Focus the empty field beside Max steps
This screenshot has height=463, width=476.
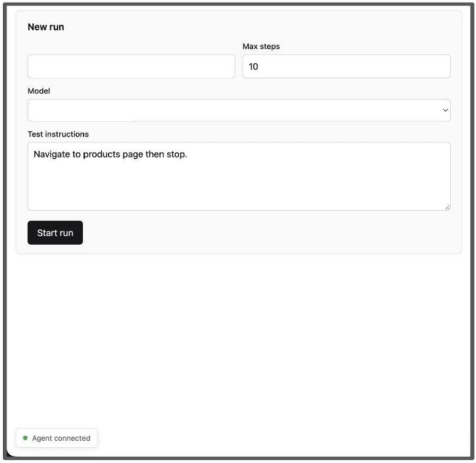point(131,66)
